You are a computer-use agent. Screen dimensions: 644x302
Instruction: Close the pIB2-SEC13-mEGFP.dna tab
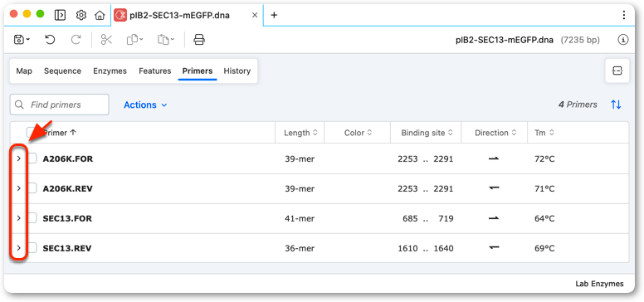click(255, 15)
